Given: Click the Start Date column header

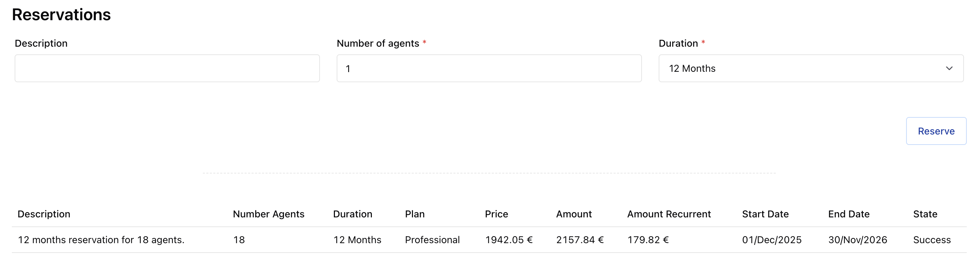Looking at the screenshot, I should pyautogui.click(x=765, y=214).
